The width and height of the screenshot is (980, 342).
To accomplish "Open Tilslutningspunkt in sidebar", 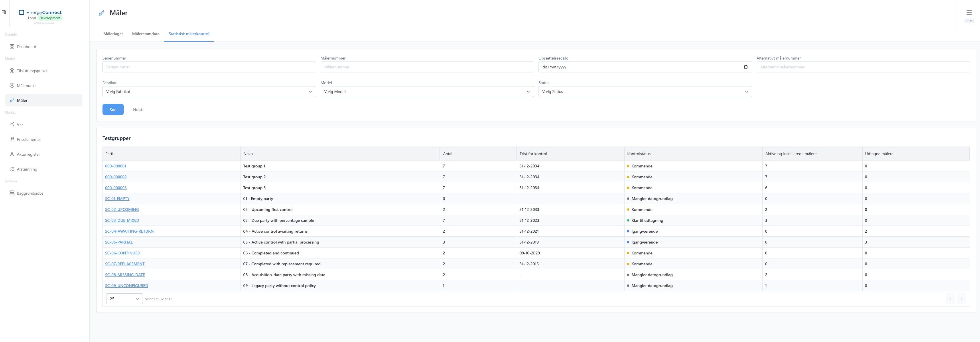I will (43, 70).
